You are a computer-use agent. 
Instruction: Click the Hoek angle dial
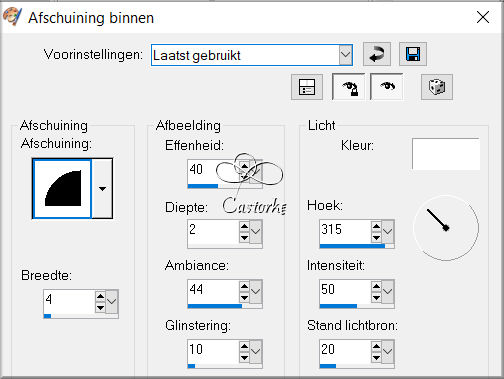[446, 228]
